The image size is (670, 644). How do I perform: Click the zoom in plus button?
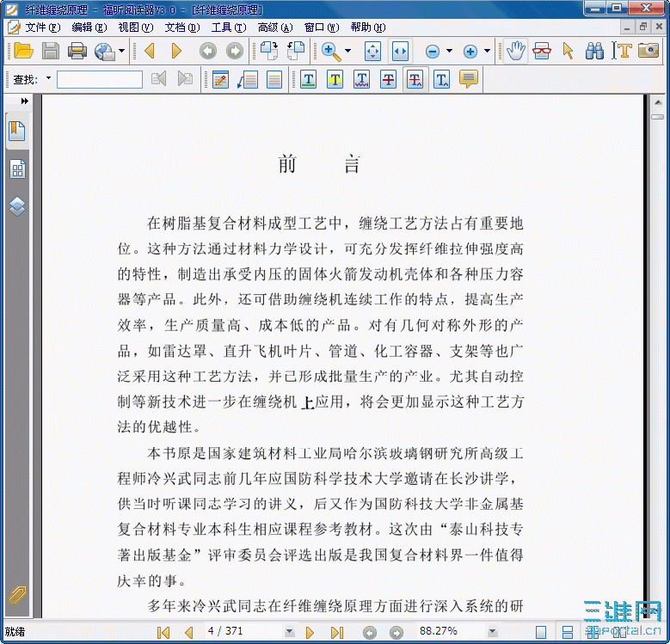[470, 52]
